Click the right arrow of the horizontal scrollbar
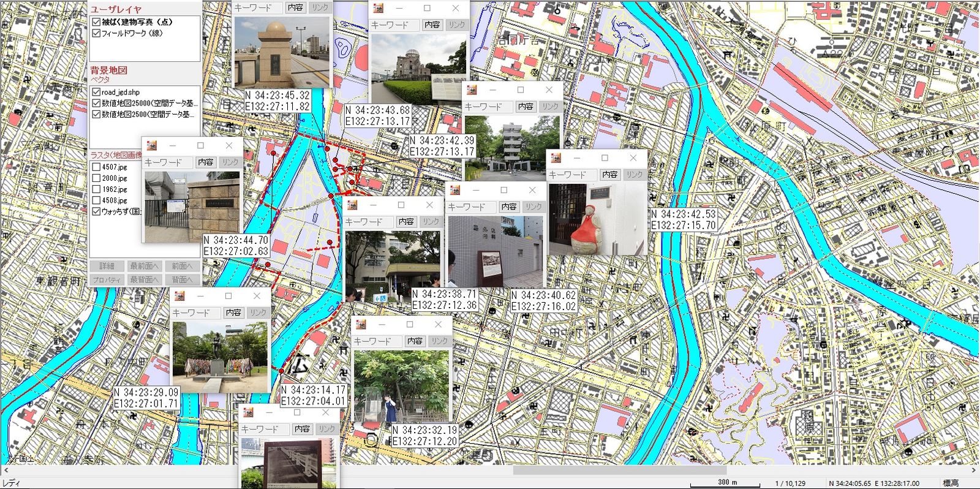Screen dimensions: 980x489 point(973,471)
